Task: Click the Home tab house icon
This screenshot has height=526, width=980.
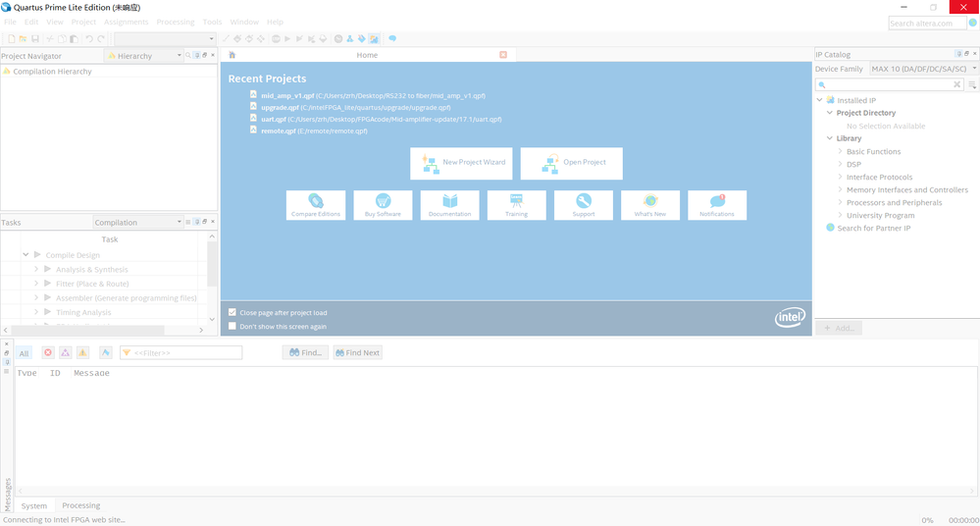Action: (232, 55)
